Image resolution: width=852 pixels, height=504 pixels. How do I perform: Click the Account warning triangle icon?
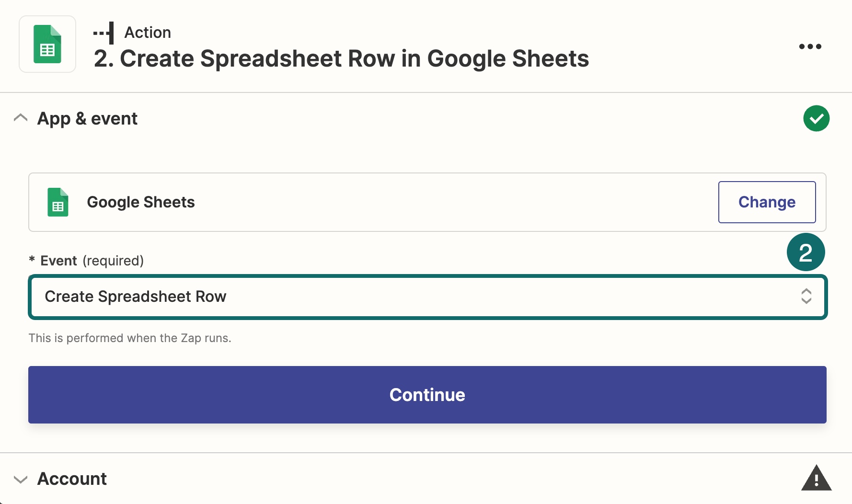(816, 478)
